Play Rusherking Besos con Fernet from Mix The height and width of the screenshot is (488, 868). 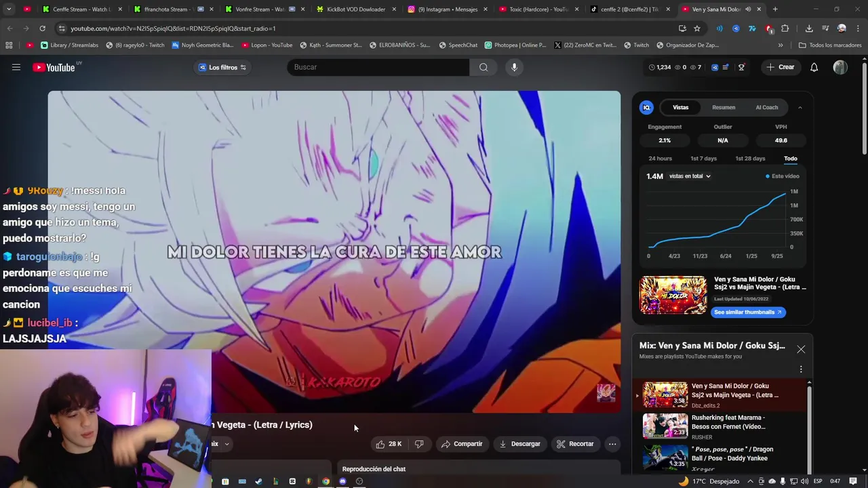[x=722, y=426]
